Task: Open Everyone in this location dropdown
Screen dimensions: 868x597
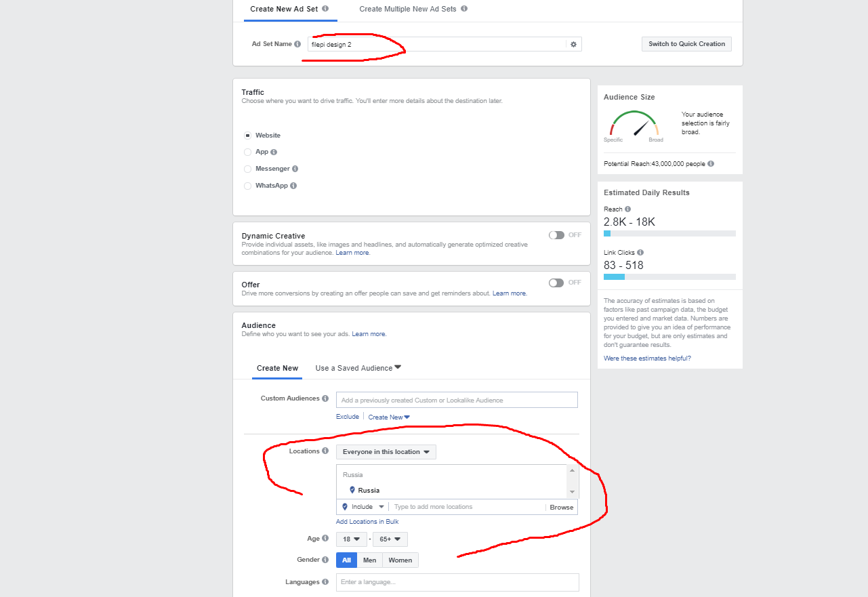Action: [386, 452]
